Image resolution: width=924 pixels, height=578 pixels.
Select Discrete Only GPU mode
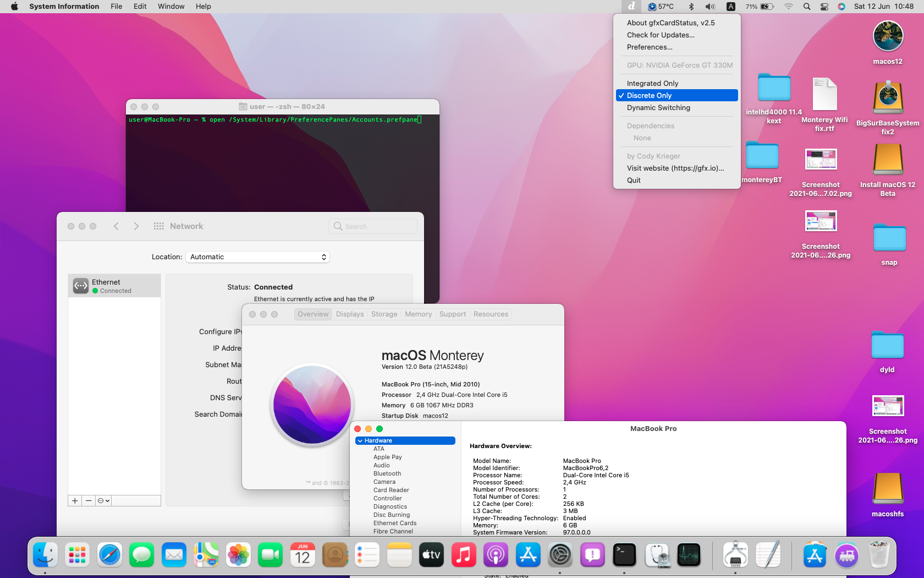tap(649, 95)
